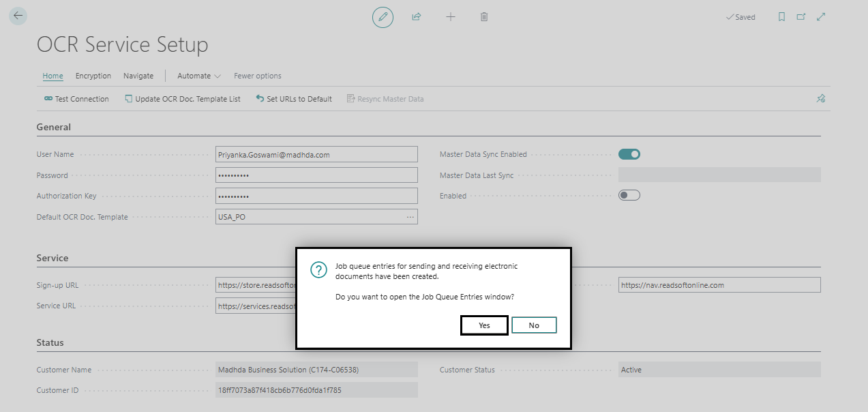Switch to the Encryption tab
Image resolution: width=868 pixels, height=412 pixels.
(x=93, y=76)
